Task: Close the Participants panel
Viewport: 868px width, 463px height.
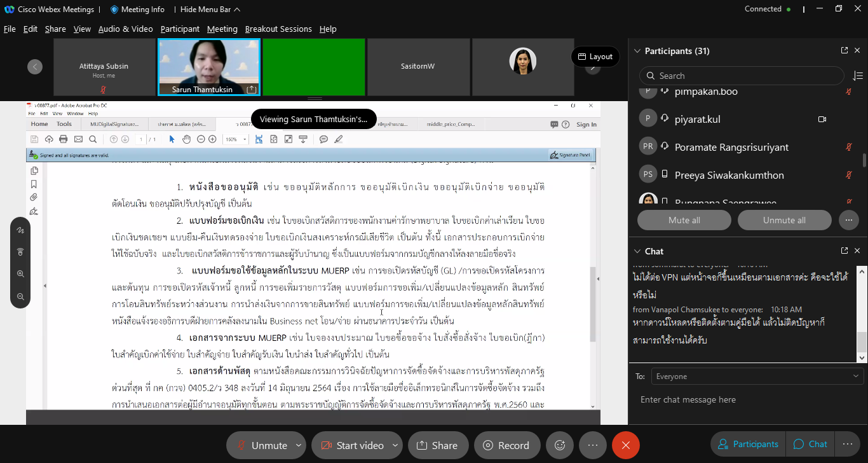Action: pos(857,51)
